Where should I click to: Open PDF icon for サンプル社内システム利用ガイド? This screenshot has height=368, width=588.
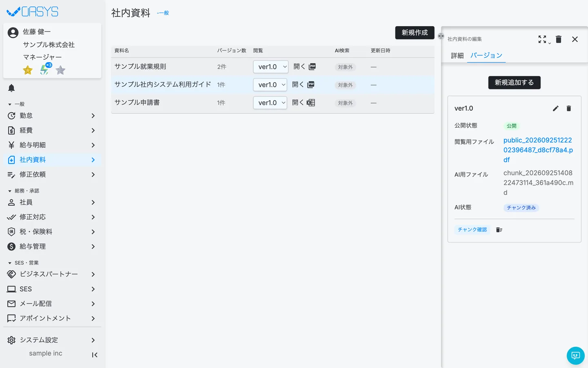(311, 85)
